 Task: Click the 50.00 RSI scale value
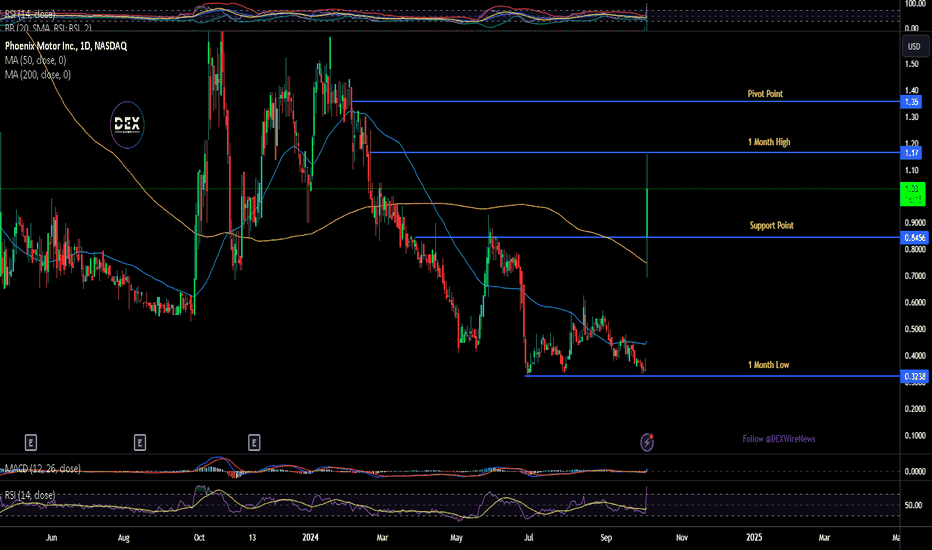coord(914,505)
